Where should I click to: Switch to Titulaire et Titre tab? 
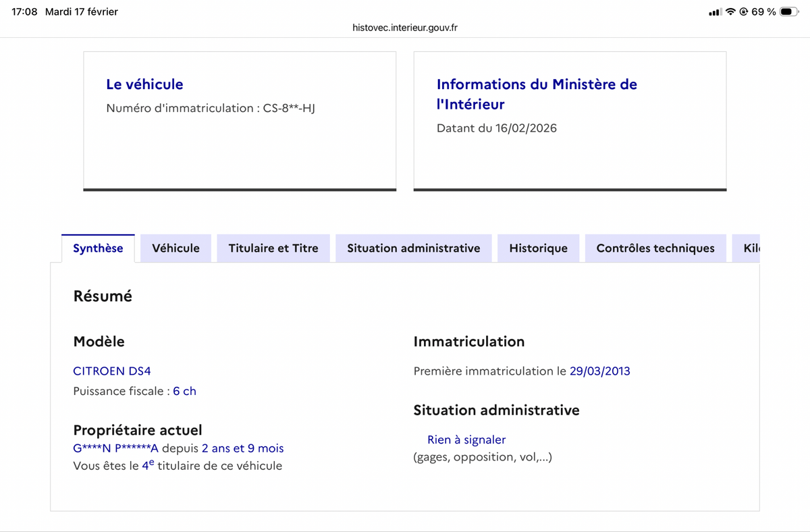click(x=273, y=248)
